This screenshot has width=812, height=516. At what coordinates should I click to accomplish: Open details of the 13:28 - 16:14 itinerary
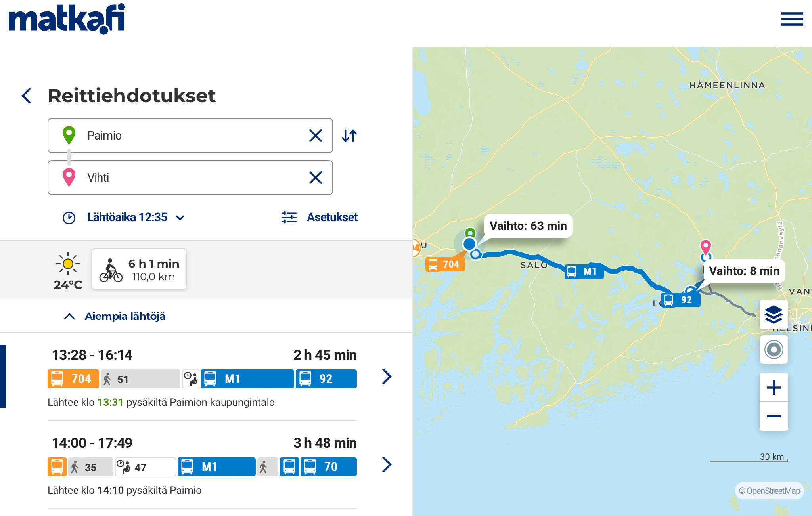(387, 376)
